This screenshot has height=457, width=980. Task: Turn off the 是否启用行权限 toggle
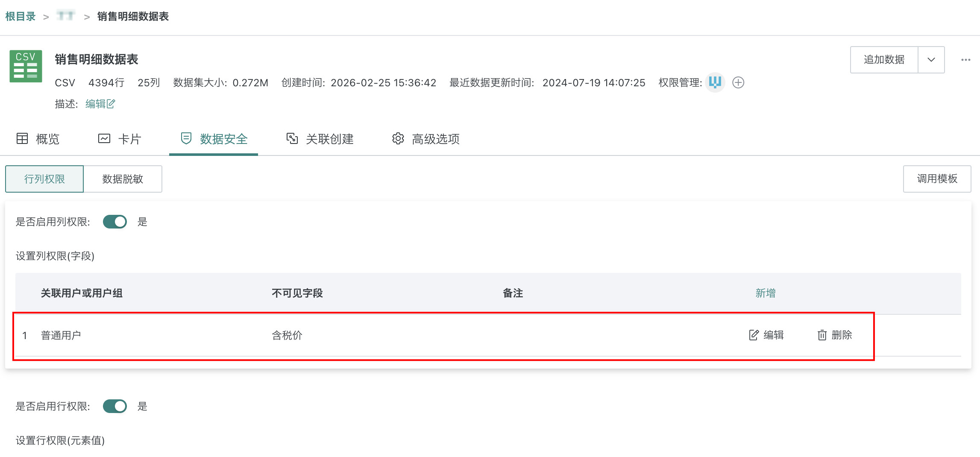coord(115,406)
